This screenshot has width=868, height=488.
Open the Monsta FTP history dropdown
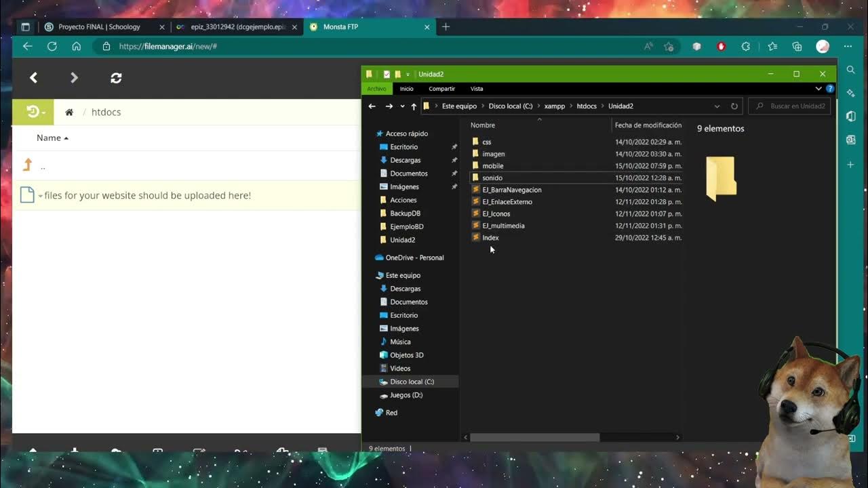tap(33, 112)
